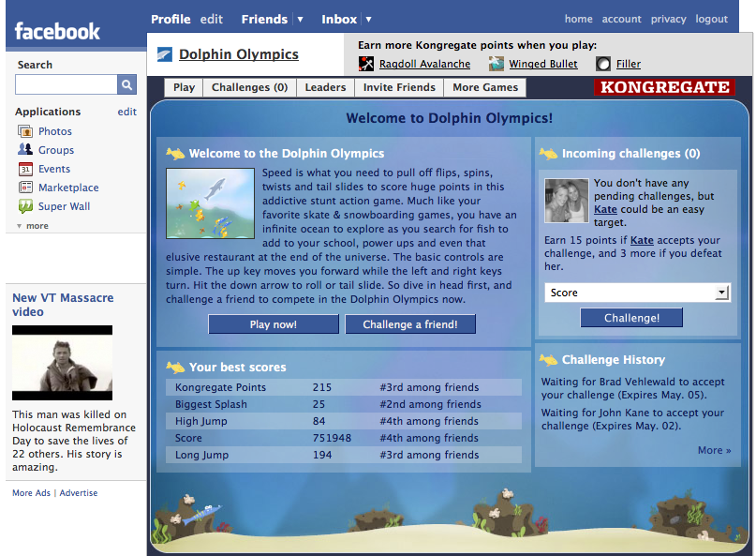Click the High Jump score row
The height and width of the screenshot is (556, 756).
[344, 421]
